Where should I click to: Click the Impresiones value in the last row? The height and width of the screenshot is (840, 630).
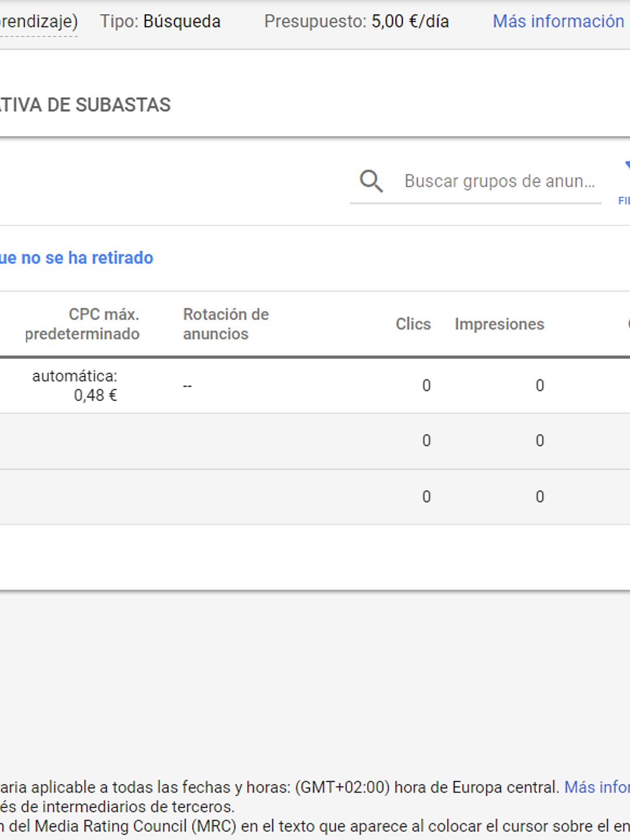click(x=539, y=497)
